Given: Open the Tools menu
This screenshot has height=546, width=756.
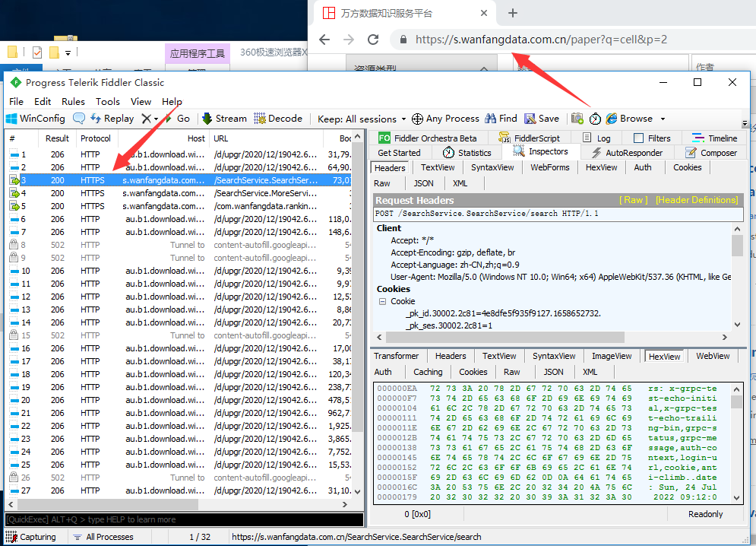Looking at the screenshot, I should (x=108, y=101).
